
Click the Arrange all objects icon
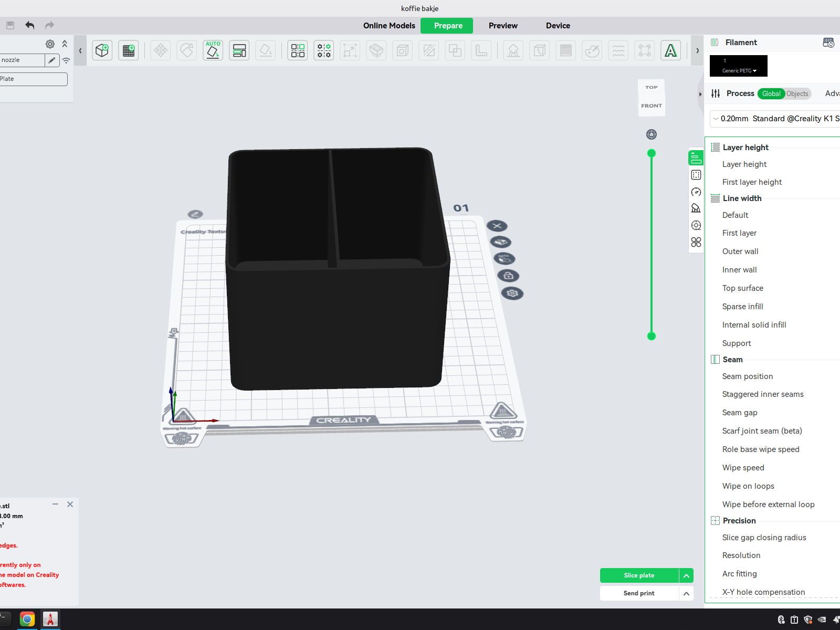pos(239,50)
